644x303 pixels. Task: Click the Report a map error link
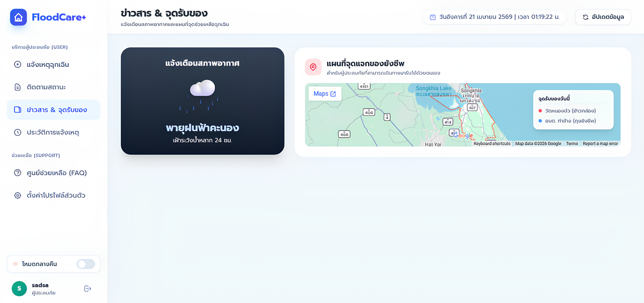[600, 144]
